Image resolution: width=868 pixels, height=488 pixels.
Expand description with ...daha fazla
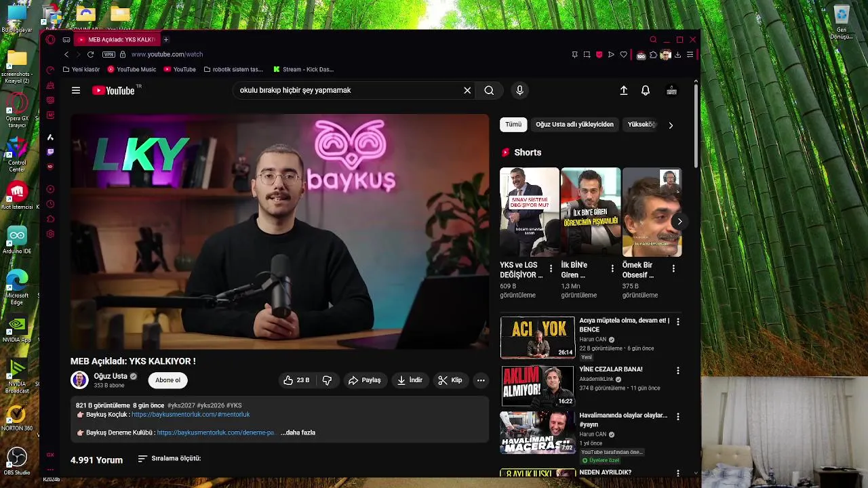click(298, 432)
